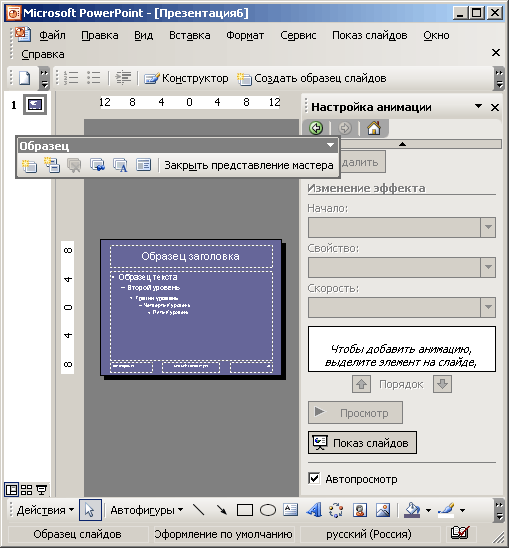Select the Rectangle drawing tool
This screenshot has height=548, width=509.
pyautogui.click(x=245, y=510)
